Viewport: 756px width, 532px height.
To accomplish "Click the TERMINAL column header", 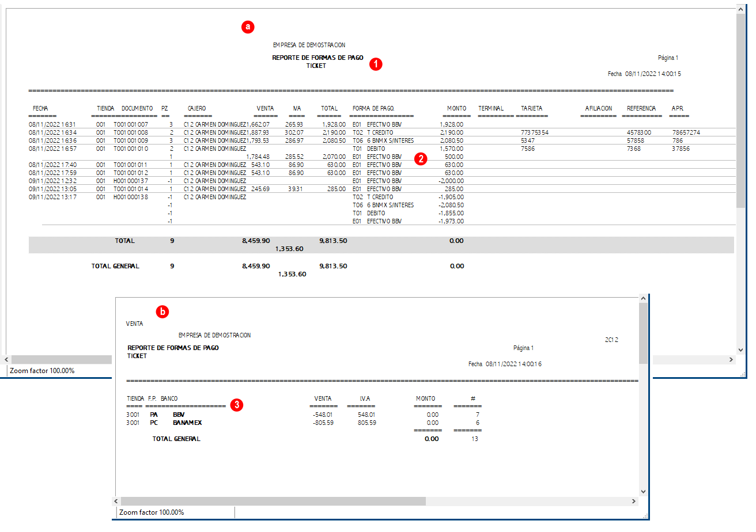I will point(491,108).
